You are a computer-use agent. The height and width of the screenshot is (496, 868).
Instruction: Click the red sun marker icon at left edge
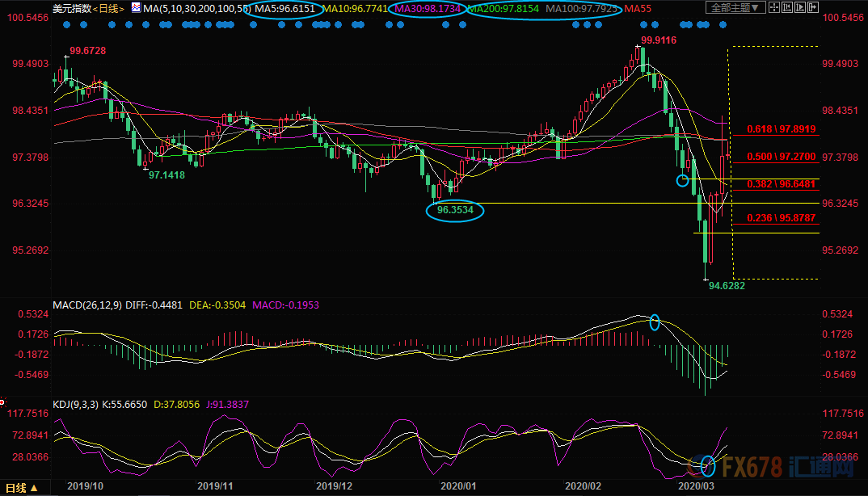(x=2, y=401)
